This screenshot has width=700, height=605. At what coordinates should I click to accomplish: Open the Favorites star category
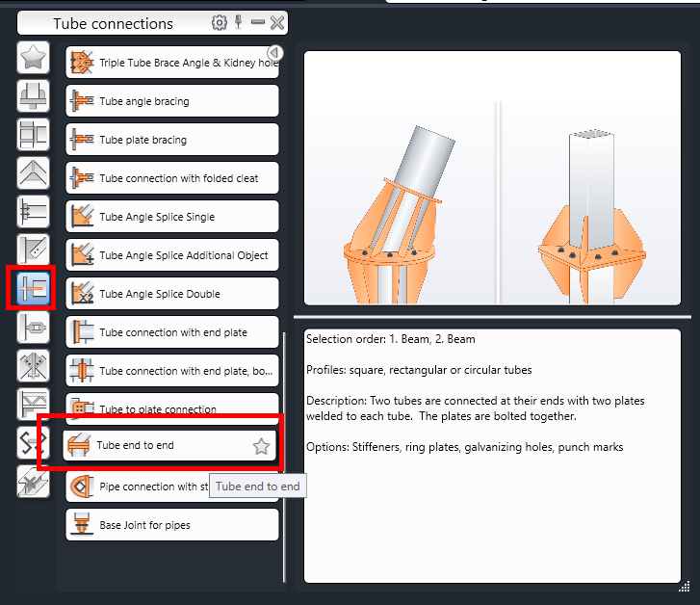(x=33, y=57)
